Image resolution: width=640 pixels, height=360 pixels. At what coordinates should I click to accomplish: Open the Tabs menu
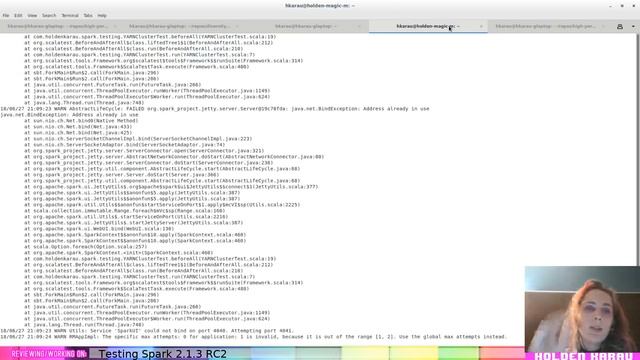[88, 16]
